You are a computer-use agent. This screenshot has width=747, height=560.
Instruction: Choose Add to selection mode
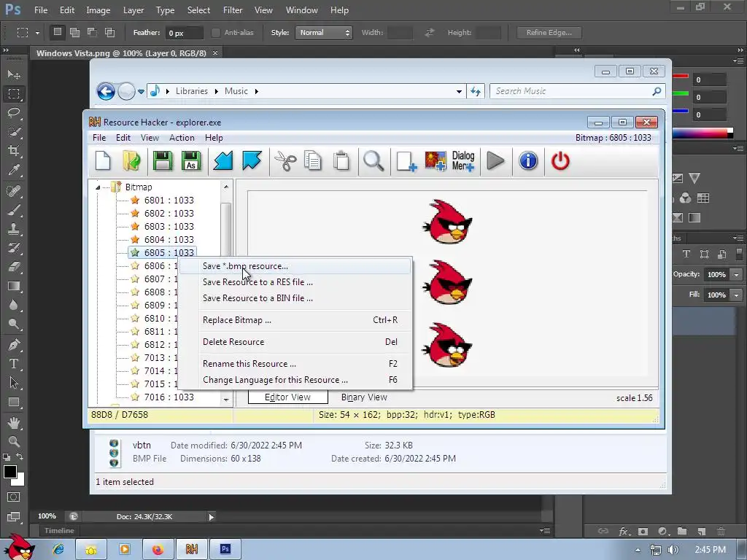(x=75, y=32)
